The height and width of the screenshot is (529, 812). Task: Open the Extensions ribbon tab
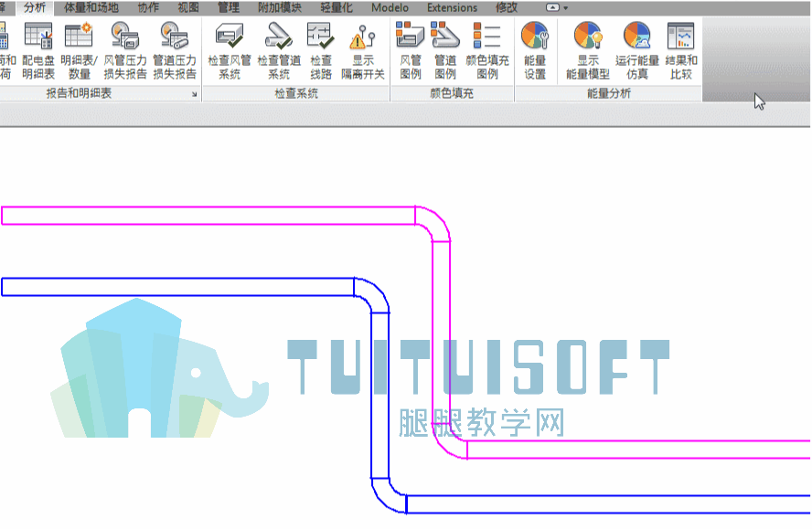[452, 7]
